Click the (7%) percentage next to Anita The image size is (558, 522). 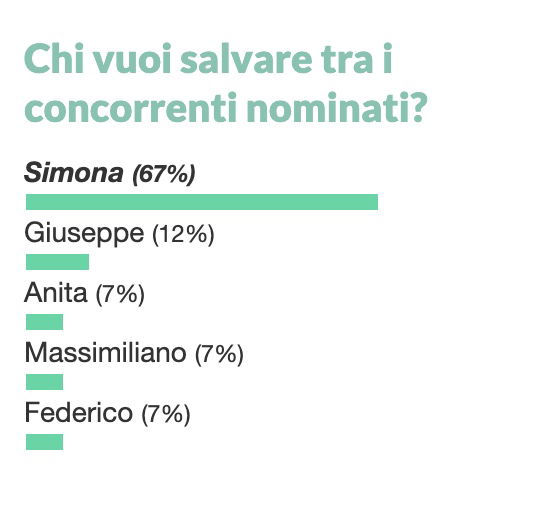(x=120, y=294)
